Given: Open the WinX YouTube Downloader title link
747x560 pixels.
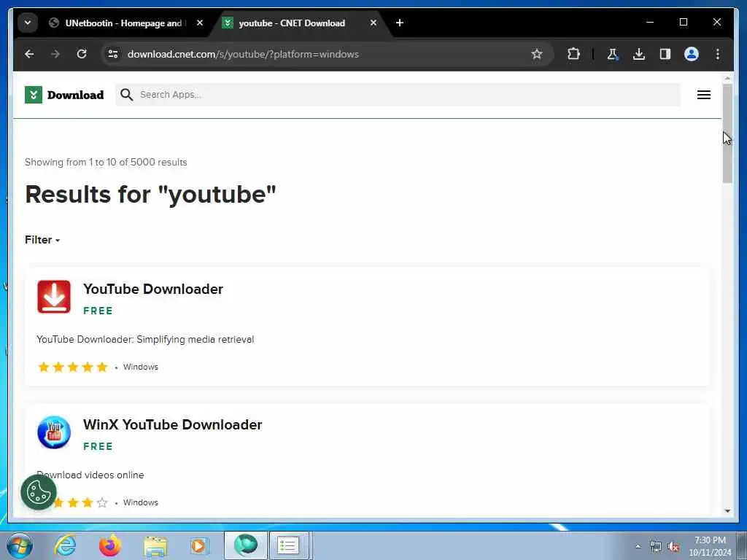Looking at the screenshot, I should [x=172, y=425].
